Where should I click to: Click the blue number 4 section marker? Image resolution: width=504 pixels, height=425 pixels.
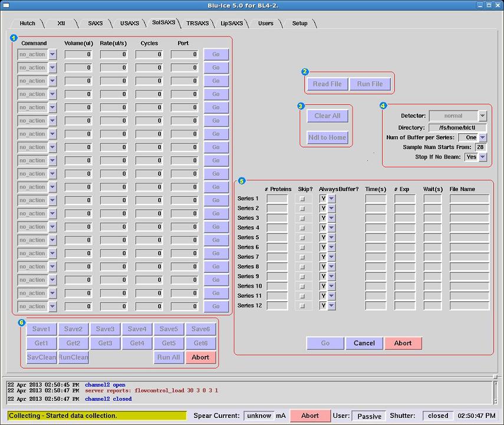(383, 106)
